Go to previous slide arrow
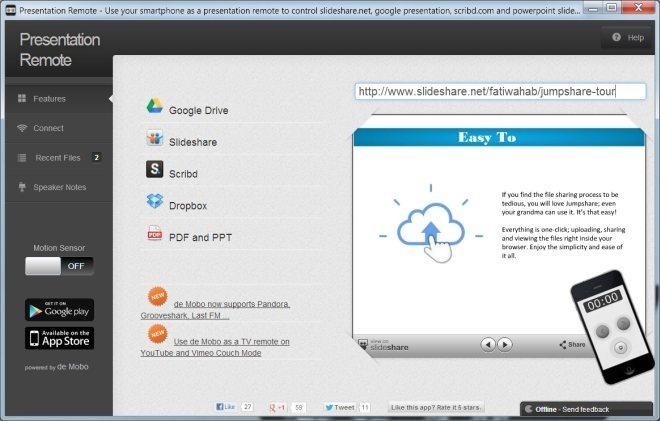660x421 pixels. click(x=487, y=344)
